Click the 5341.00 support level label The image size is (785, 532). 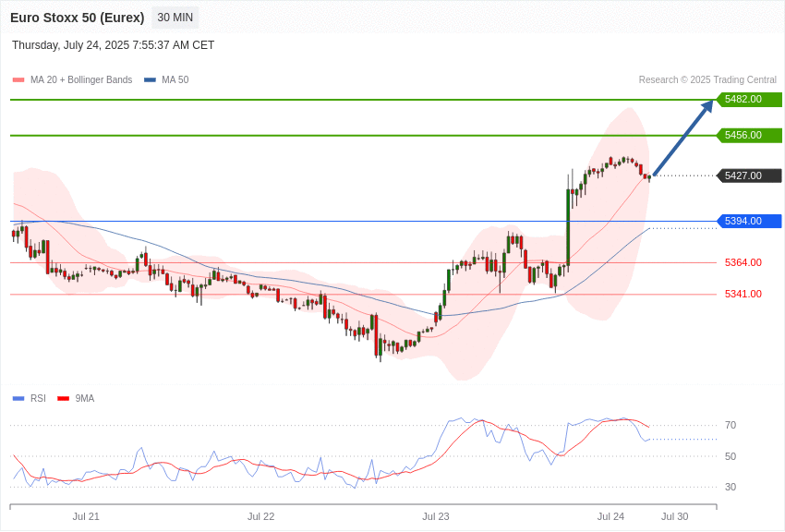(x=743, y=294)
